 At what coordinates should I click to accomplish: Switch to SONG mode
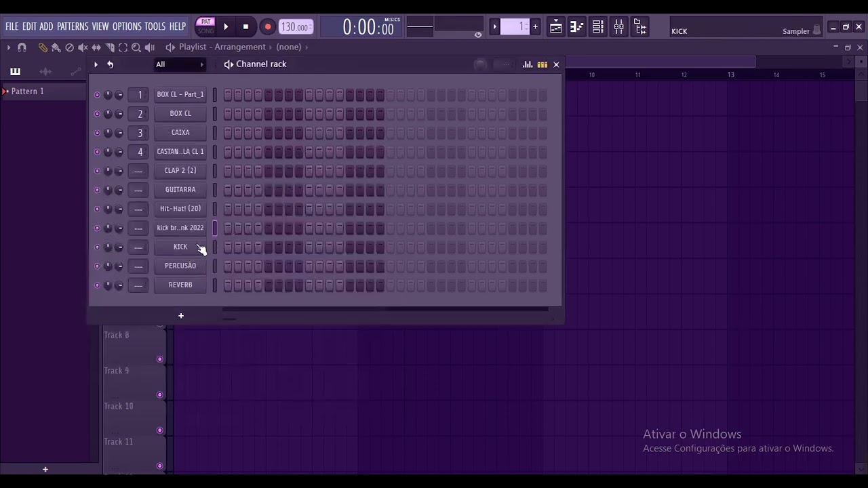pos(206,30)
